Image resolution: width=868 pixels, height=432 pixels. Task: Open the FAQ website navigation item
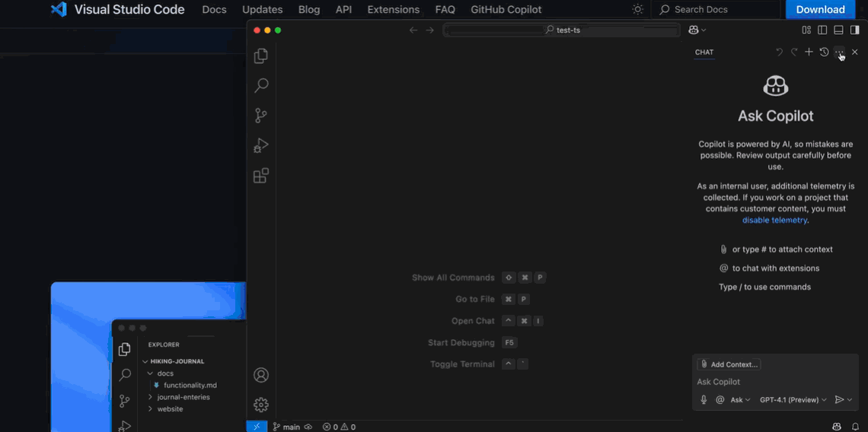[x=445, y=9]
